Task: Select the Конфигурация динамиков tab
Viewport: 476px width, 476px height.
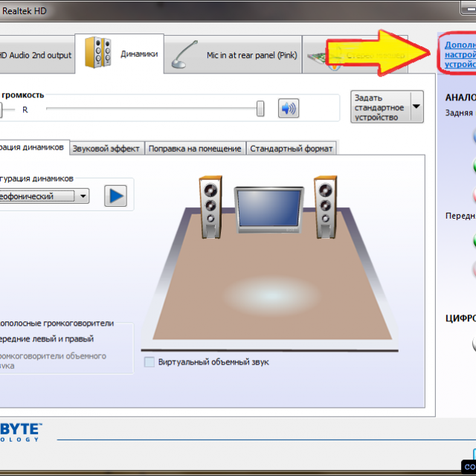Action: pyautogui.click(x=34, y=147)
